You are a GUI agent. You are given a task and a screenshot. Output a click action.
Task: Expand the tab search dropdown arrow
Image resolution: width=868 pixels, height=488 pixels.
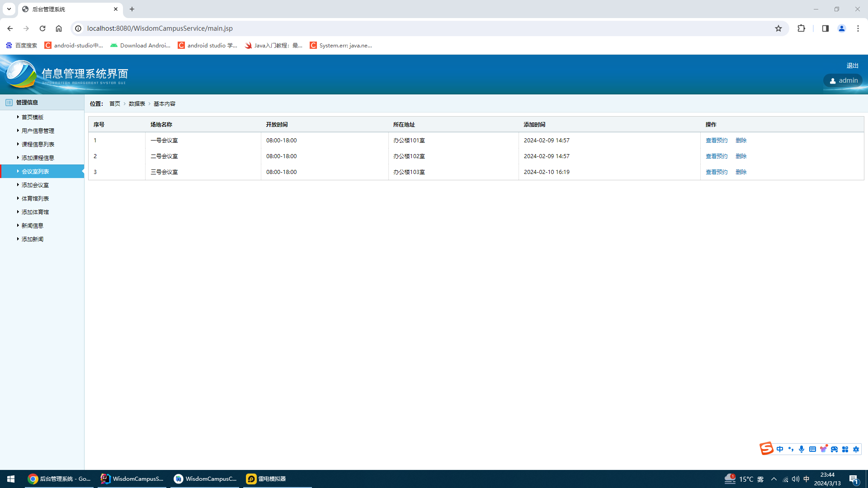point(9,9)
